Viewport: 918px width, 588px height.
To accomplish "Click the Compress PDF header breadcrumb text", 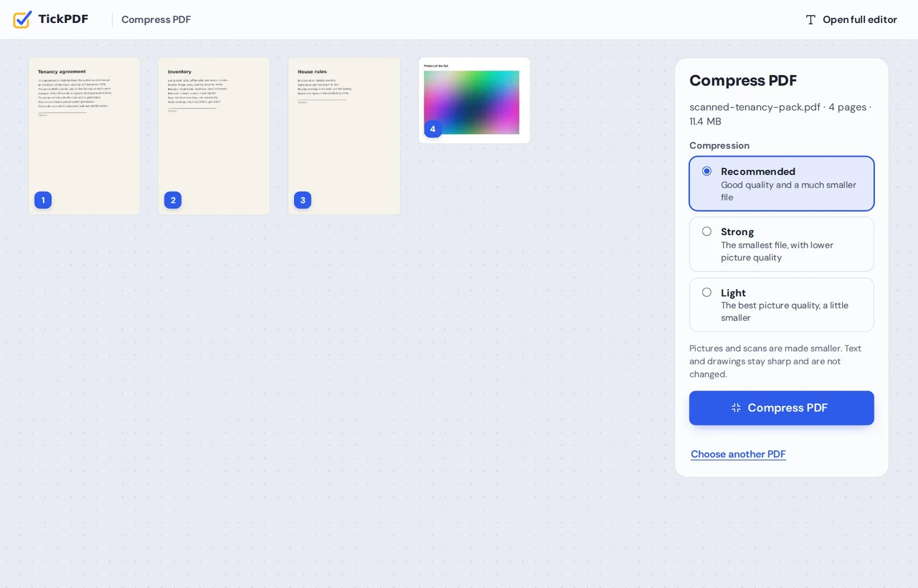I will (156, 20).
